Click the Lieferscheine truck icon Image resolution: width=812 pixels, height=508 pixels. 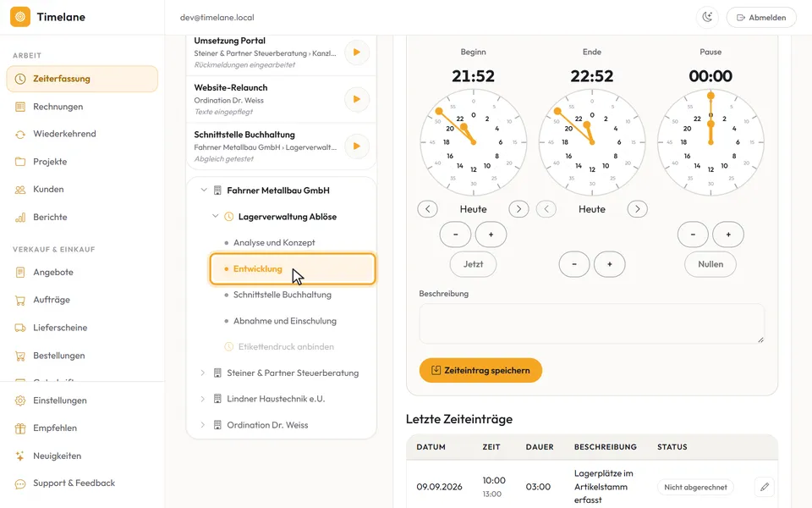[20, 328]
